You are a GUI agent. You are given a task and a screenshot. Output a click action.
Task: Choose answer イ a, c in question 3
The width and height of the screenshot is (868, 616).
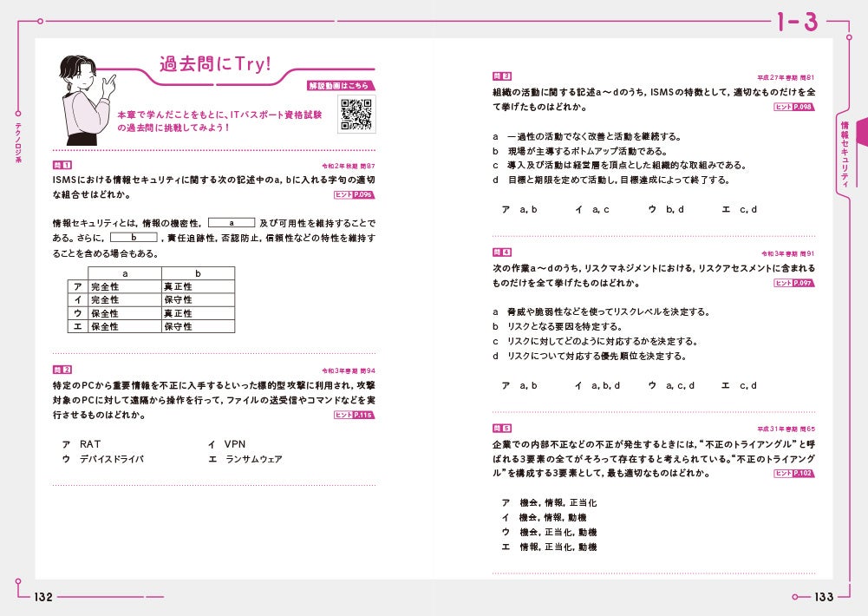click(x=591, y=209)
